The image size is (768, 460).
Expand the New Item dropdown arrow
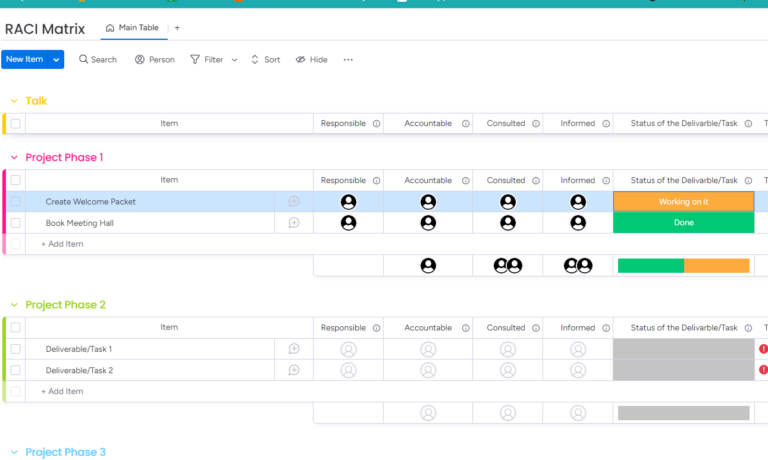pos(56,60)
